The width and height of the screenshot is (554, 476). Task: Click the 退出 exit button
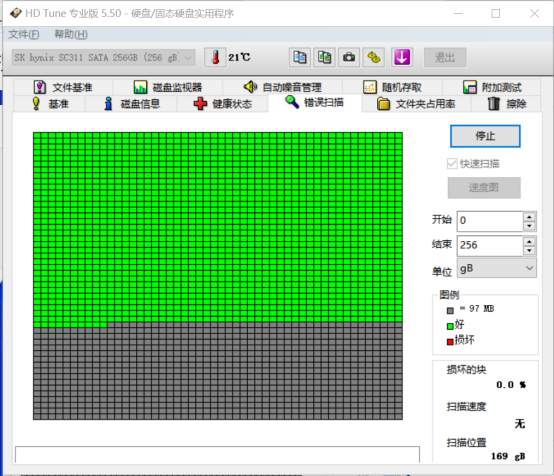445,57
